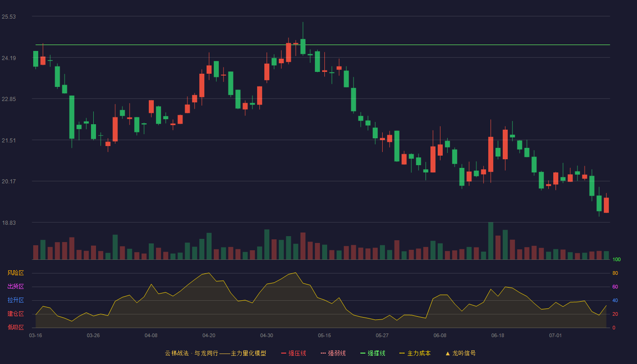Click the 出货区 zone label
The width and height of the screenshot is (637, 364).
coord(15,287)
